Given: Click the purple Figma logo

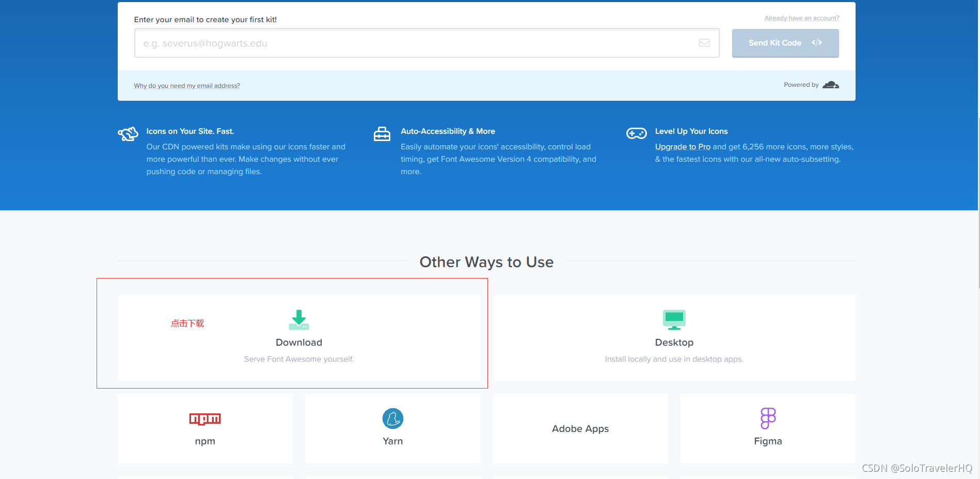Looking at the screenshot, I should 768,419.
